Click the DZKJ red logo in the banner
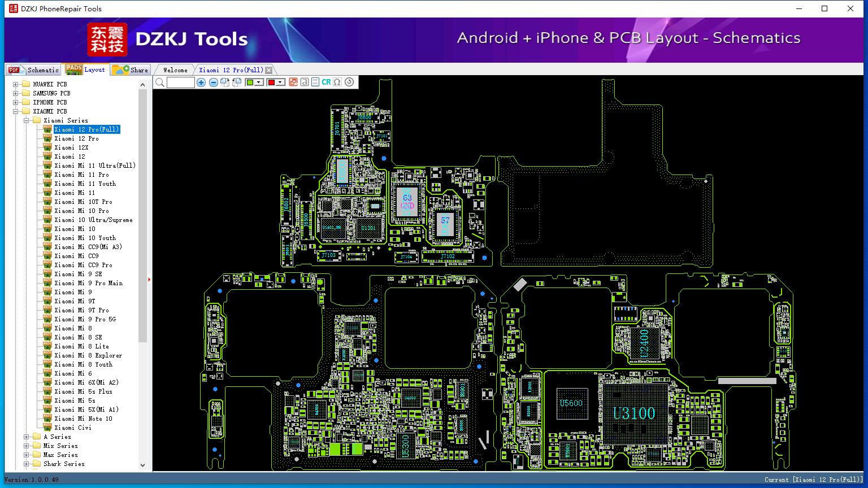This screenshot has height=488, width=868. (x=107, y=40)
